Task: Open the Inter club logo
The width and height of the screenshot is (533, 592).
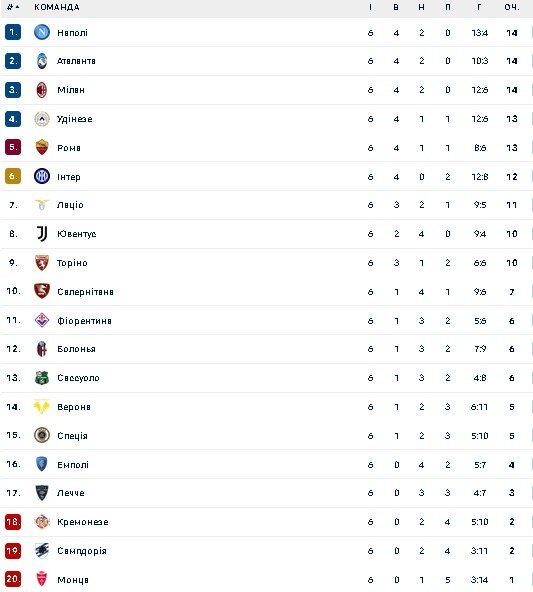Action: point(42,176)
